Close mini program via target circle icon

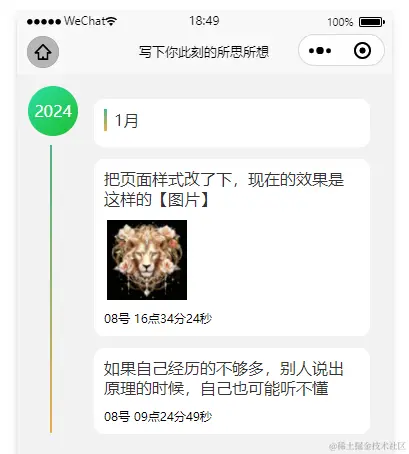click(362, 51)
